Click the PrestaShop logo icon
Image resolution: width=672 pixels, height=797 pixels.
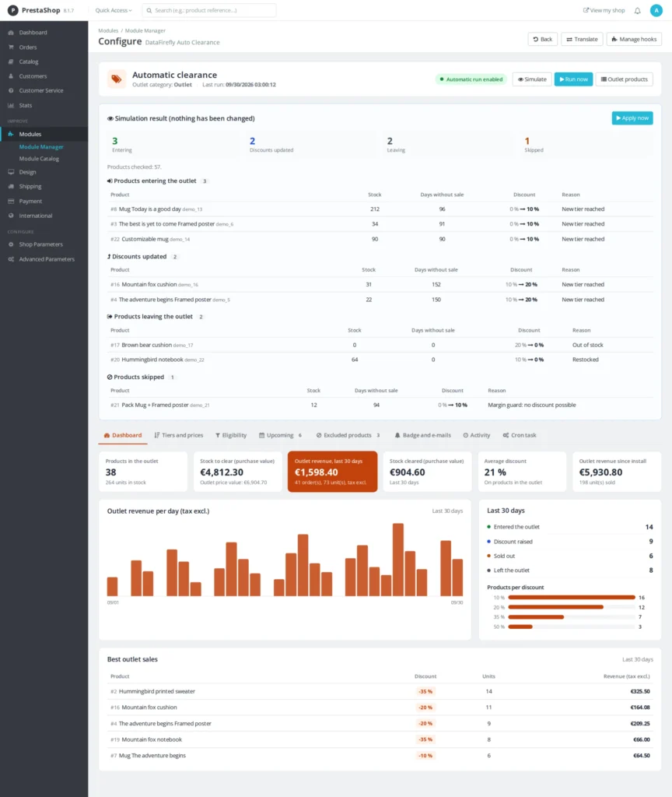click(12, 10)
